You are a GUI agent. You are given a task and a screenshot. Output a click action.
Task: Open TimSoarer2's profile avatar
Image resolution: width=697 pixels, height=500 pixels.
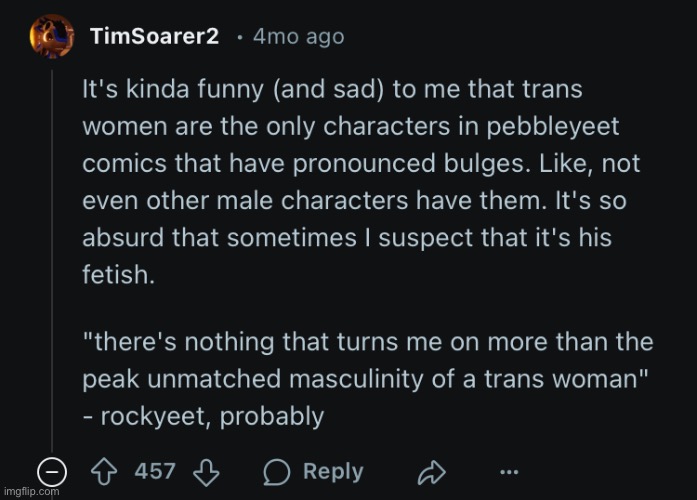point(52,36)
